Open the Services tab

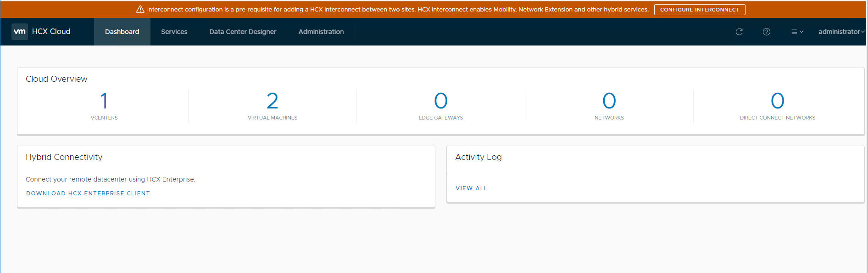174,32
